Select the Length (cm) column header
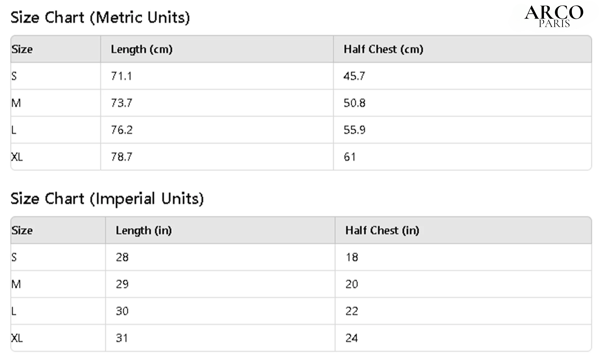Screen dimensions: 607x364 (x=142, y=49)
